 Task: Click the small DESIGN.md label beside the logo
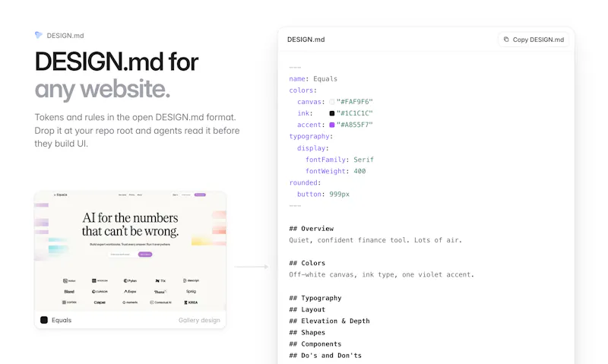65,36
